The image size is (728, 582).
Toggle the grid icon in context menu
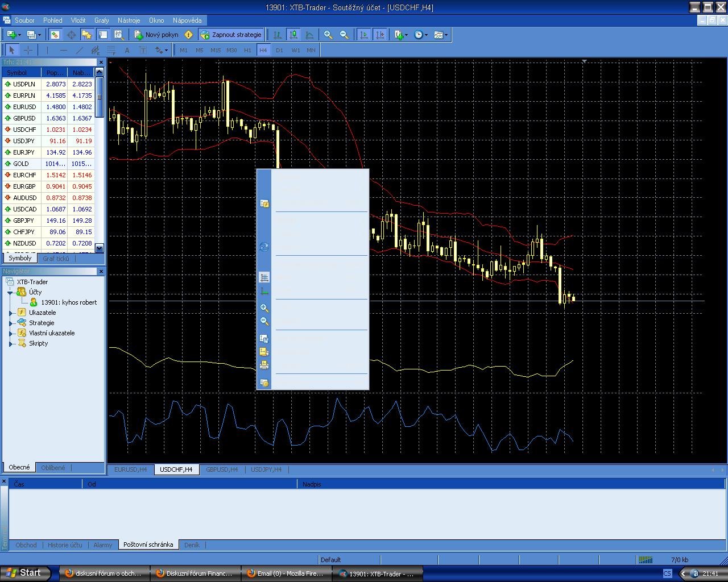point(264,277)
